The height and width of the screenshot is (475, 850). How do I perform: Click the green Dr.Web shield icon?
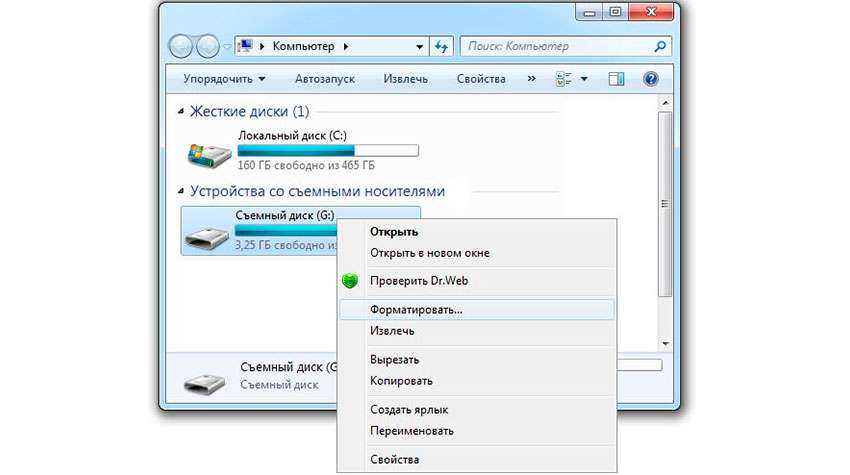350,281
